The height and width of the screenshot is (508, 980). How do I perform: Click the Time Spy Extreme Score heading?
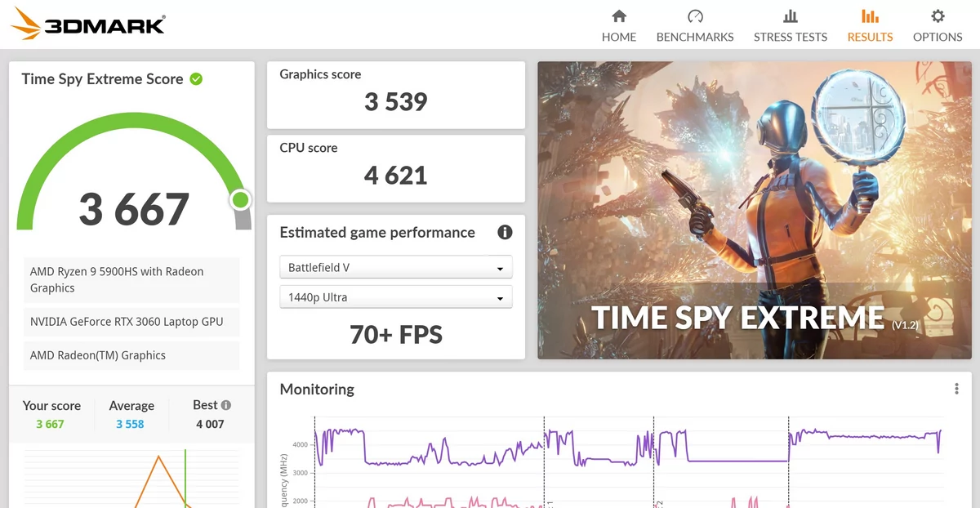click(x=102, y=79)
